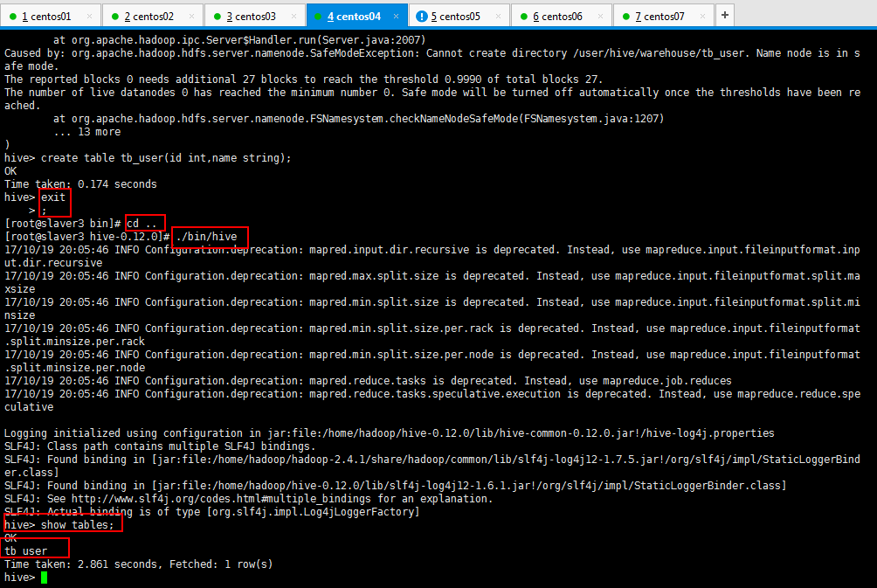Click the 'cd ..' command text
This screenshot has width=877, height=588.
click(142, 223)
